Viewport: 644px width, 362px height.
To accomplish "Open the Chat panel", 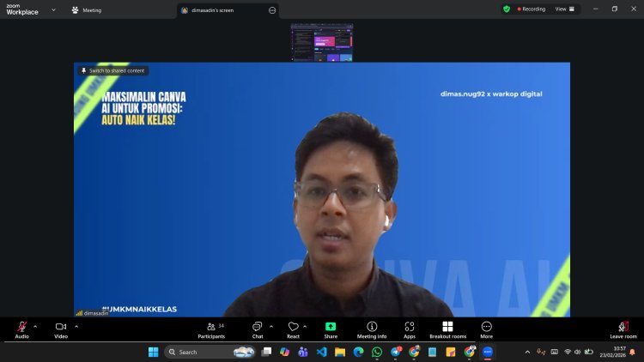I will click(258, 329).
